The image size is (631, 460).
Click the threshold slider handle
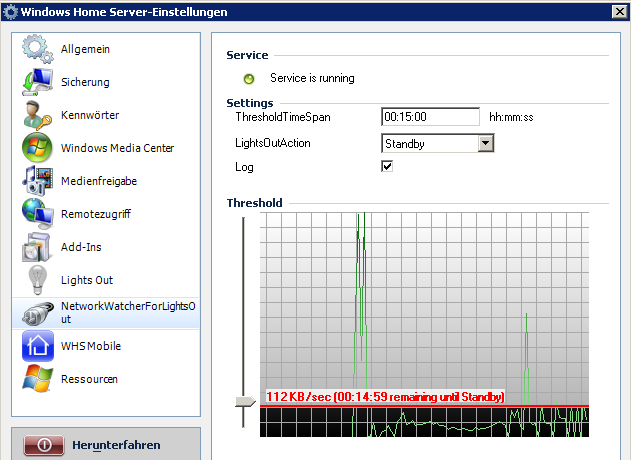tap(245, 401)
